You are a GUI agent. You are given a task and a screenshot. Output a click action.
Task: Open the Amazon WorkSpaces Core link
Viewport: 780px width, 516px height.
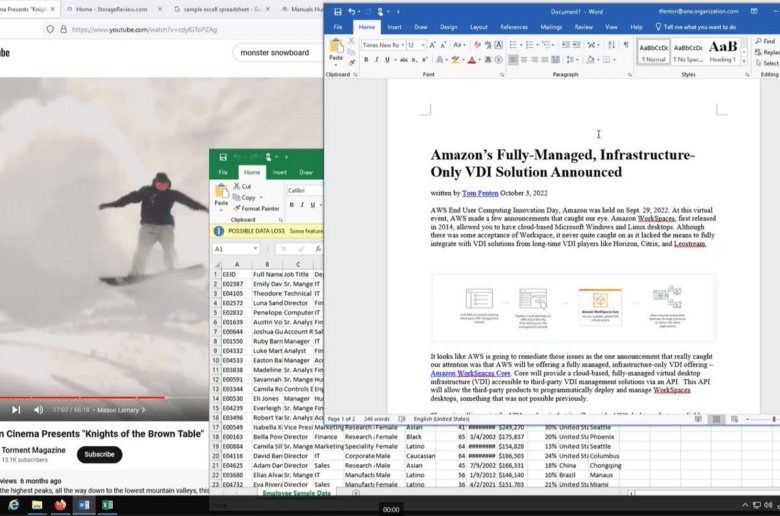click(470, 373)
